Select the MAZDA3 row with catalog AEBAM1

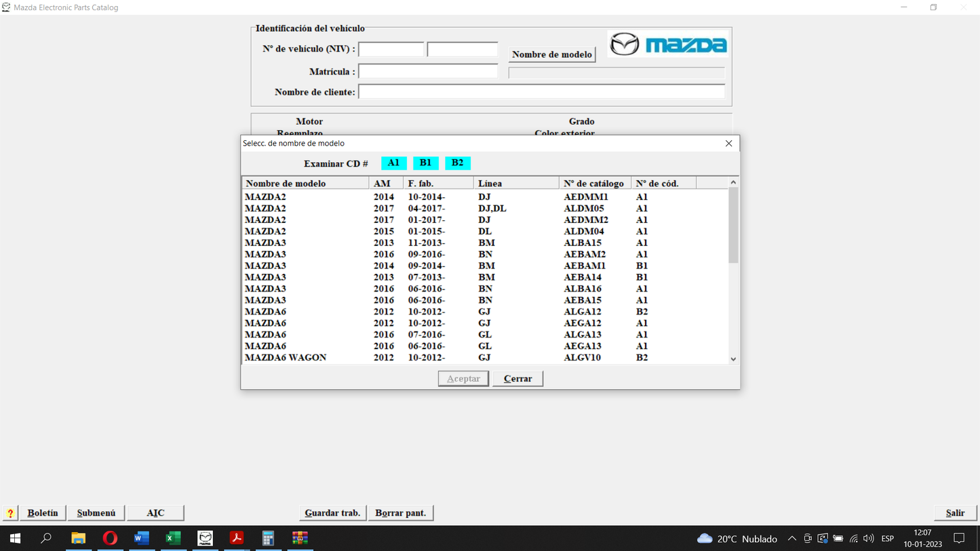click(x=485, y=266)
